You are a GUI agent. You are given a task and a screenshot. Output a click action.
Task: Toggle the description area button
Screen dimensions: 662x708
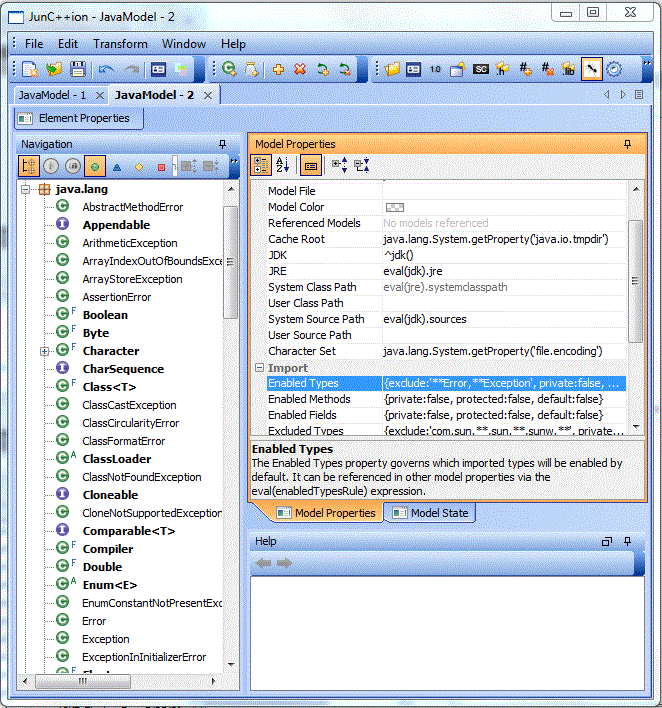click(x=311, y=166)
